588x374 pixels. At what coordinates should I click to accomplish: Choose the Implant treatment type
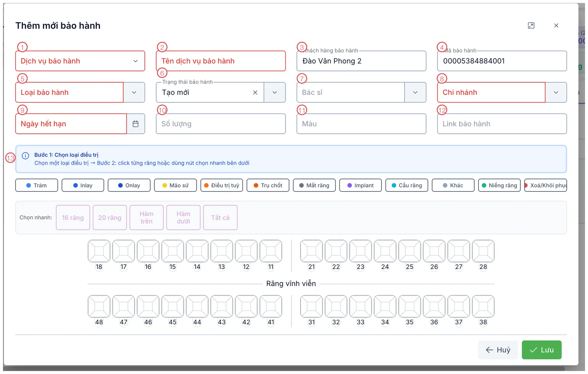coord(361,185)
